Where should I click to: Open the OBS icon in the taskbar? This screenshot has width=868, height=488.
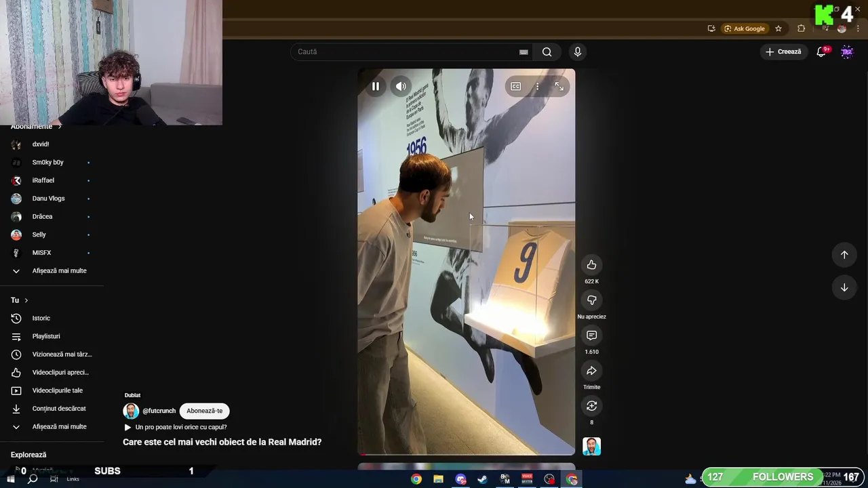[549, 479]
